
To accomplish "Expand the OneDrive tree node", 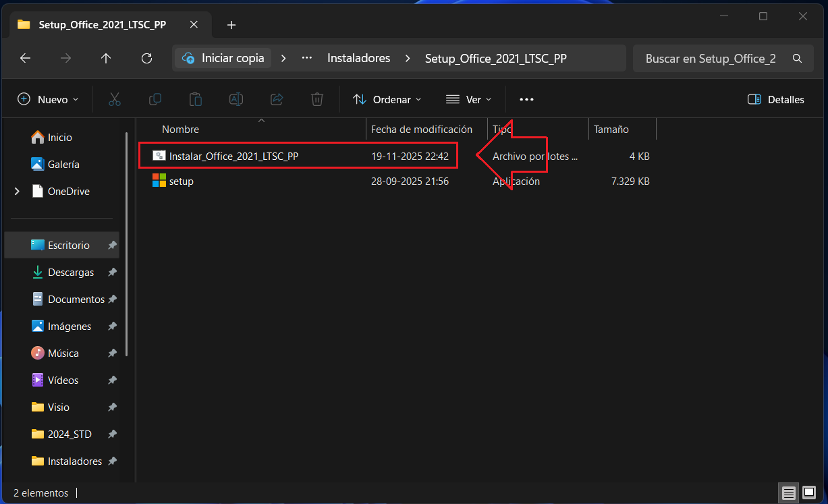I will tap(17, 192).
